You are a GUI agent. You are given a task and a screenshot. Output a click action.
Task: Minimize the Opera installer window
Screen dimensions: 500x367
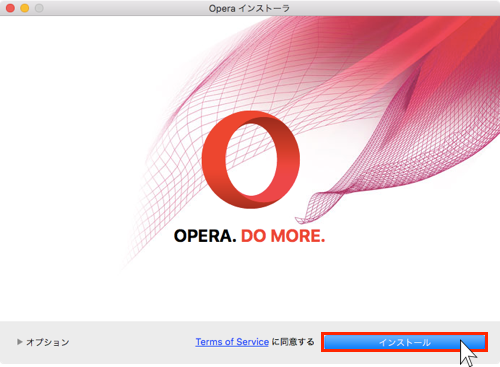click(x=25, y=8)
